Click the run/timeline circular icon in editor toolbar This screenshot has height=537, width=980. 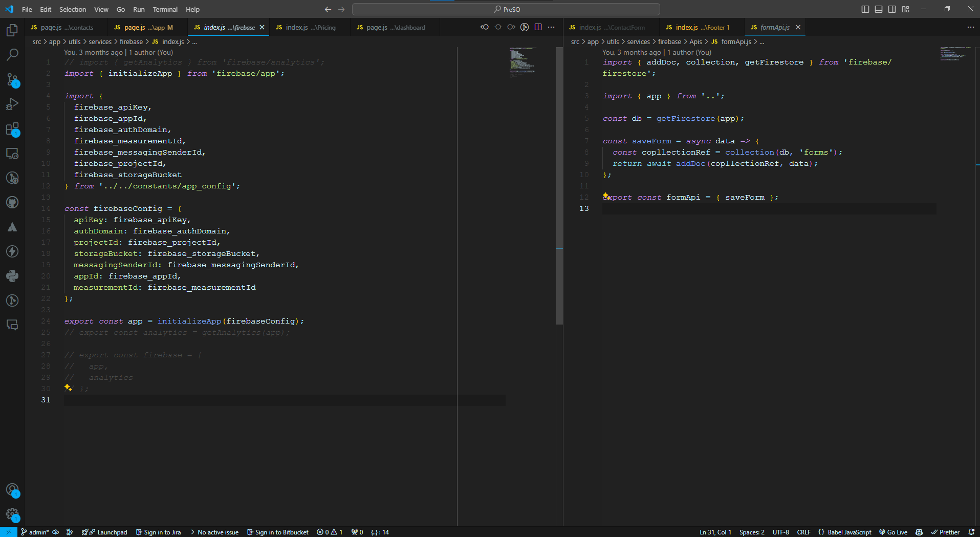[x=525, y=27]
